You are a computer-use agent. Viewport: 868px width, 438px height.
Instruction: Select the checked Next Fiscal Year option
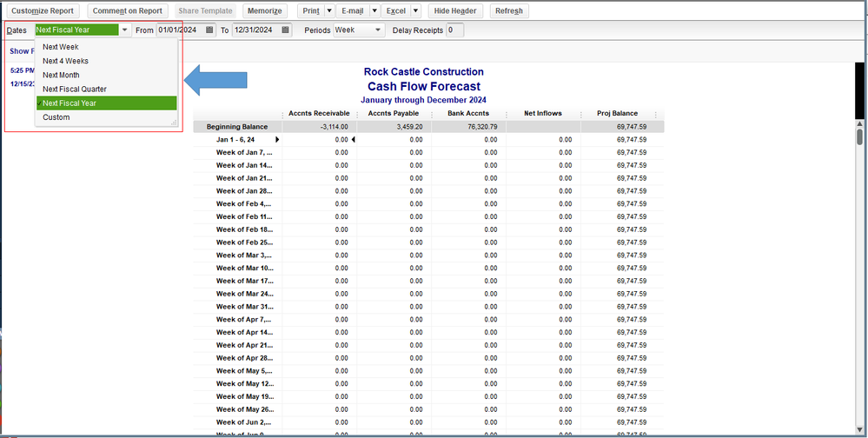pyautogui.click(x=106, y=103)
